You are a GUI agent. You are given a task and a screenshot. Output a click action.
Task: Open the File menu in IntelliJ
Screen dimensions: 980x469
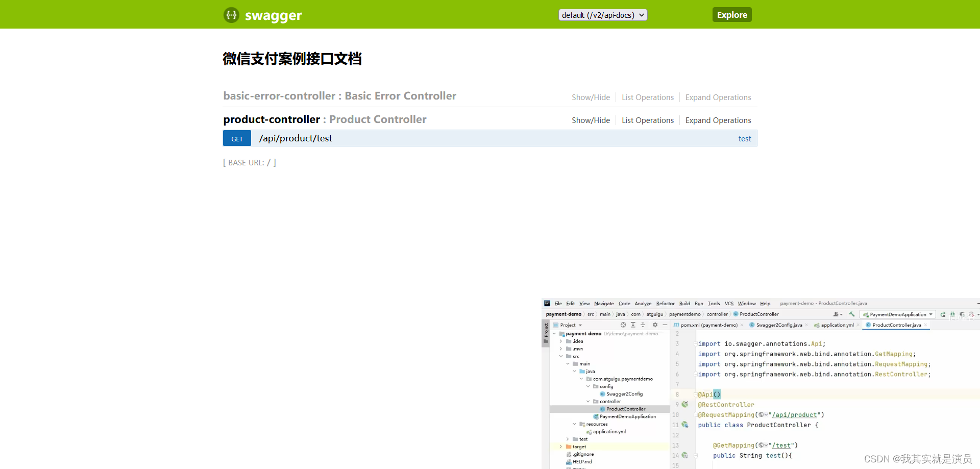tap(558, 304)
